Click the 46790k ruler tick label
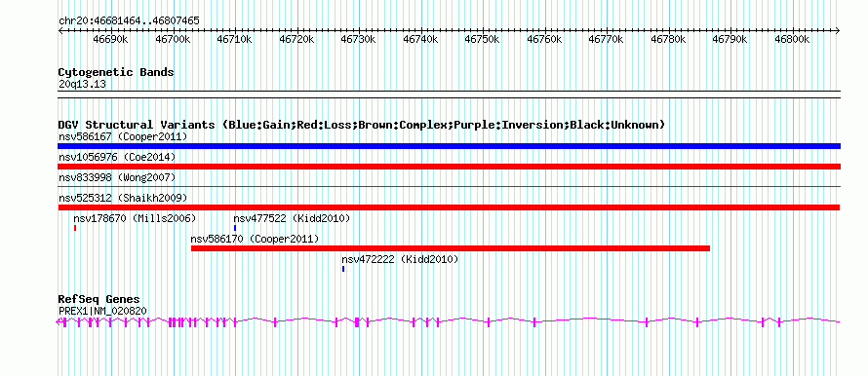Screen dimensions: 868x376 730,40
